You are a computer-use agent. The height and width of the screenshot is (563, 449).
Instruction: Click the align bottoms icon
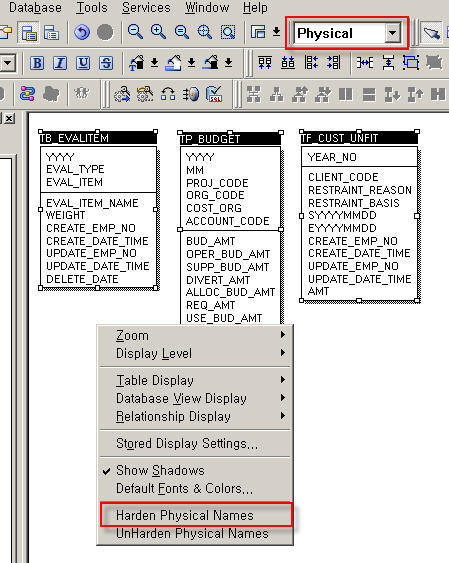[x=288, y=63]
